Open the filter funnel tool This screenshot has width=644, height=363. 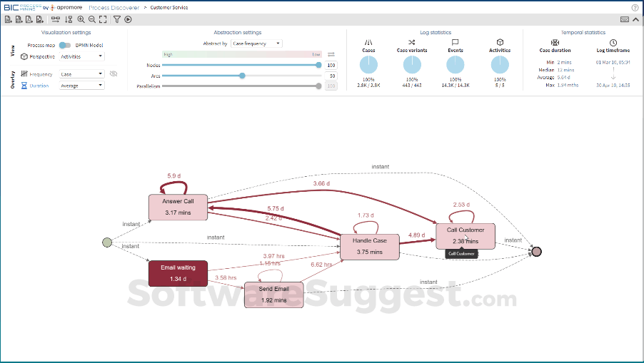click(x=117, y=20)
